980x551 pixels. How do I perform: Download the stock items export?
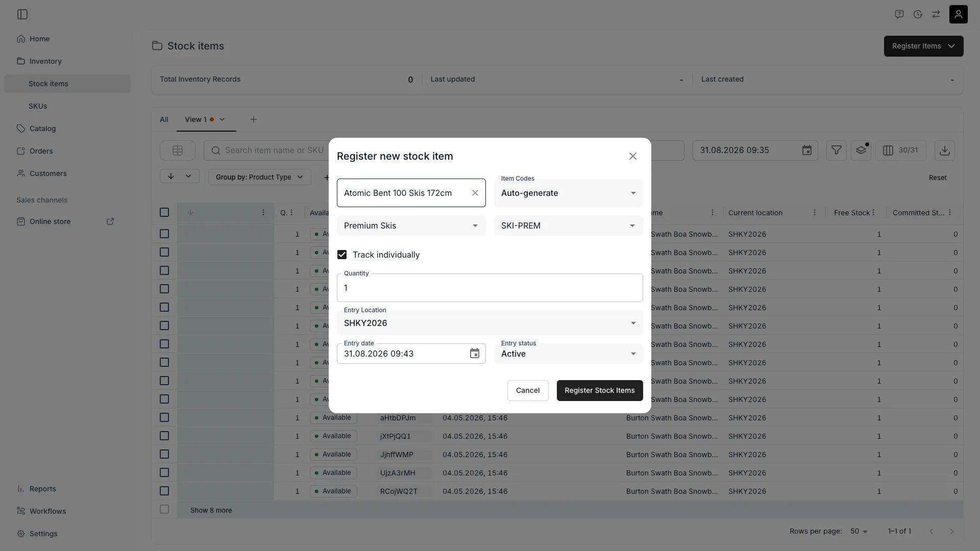click(x=945, y=151)
